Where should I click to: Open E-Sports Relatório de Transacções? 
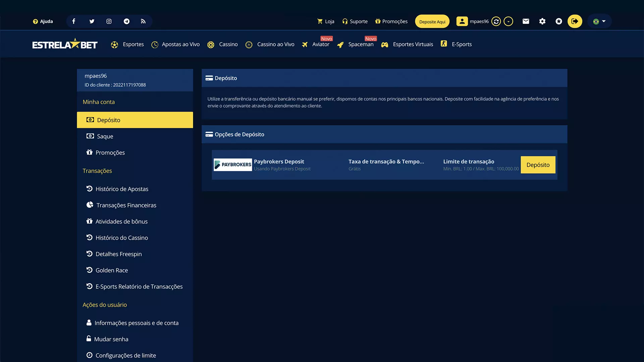(135, 287)
